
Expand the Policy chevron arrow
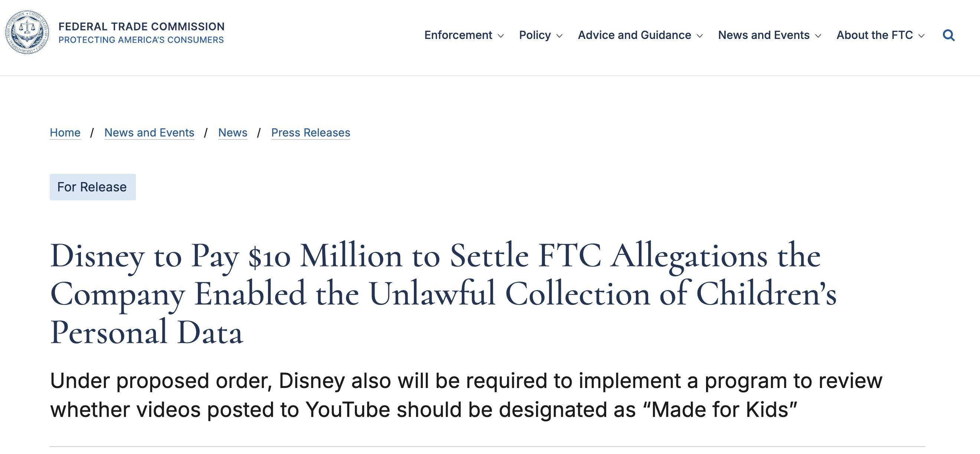pos(559,36)
